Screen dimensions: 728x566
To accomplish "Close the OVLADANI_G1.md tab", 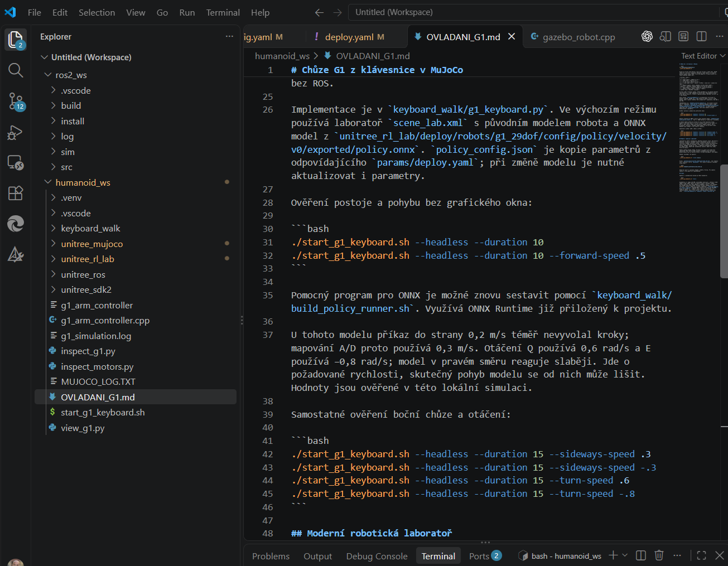I will [512, 37].
